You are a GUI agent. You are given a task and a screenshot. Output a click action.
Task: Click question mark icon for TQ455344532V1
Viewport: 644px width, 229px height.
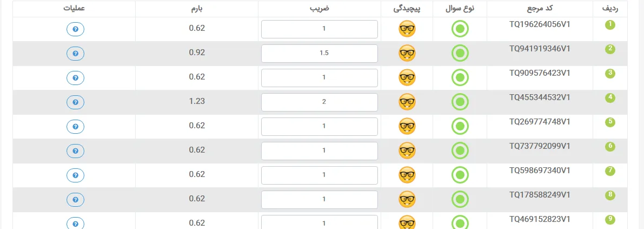[x=75, y=102]
